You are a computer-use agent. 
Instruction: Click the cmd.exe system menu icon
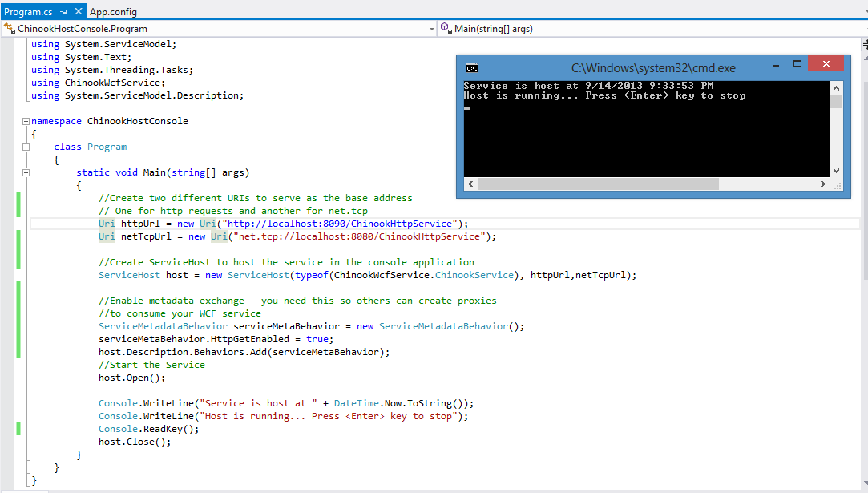(x=472, y=68)
